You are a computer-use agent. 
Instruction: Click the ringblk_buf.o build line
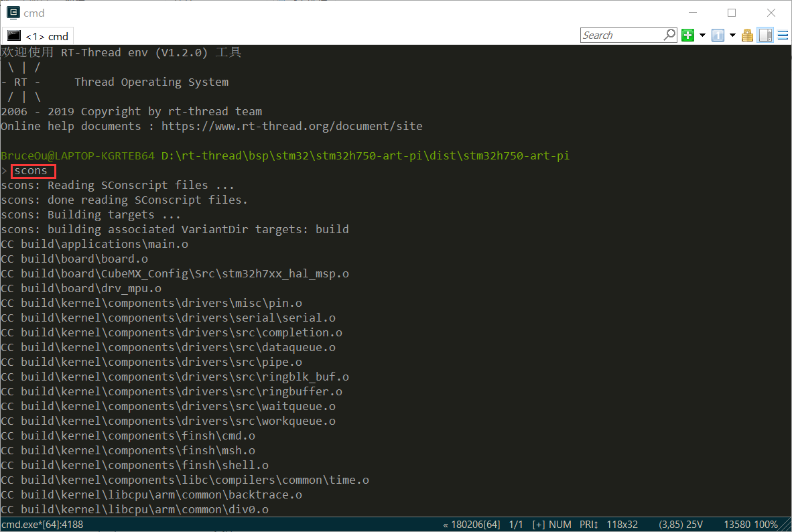click(175, 377)
